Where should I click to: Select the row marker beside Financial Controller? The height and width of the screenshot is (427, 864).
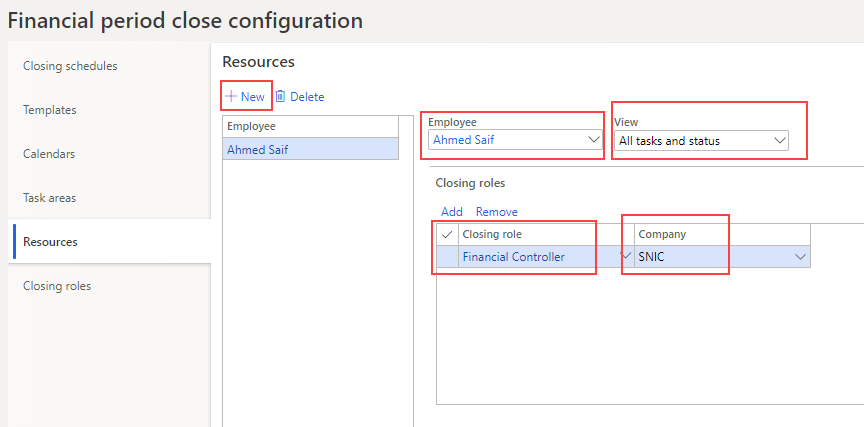point(446,257)
